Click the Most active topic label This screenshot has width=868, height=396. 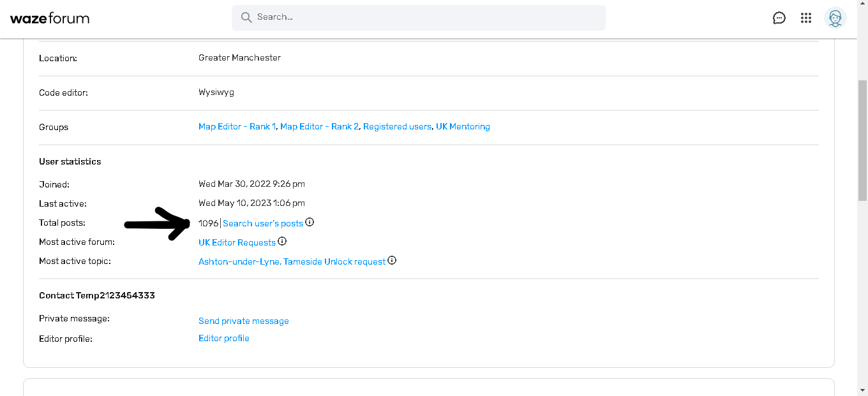[x=75, y=261]
